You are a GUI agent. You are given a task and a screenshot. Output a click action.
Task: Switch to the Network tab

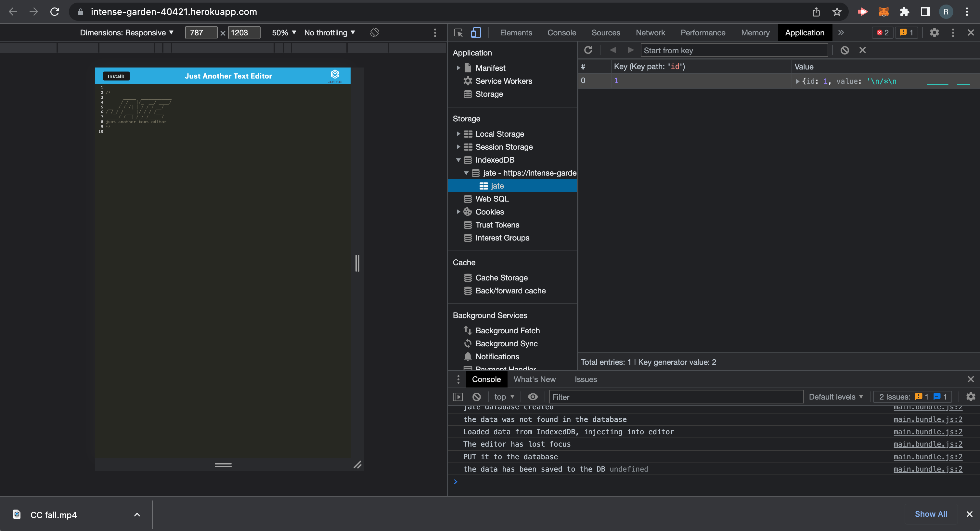[650, 33]
